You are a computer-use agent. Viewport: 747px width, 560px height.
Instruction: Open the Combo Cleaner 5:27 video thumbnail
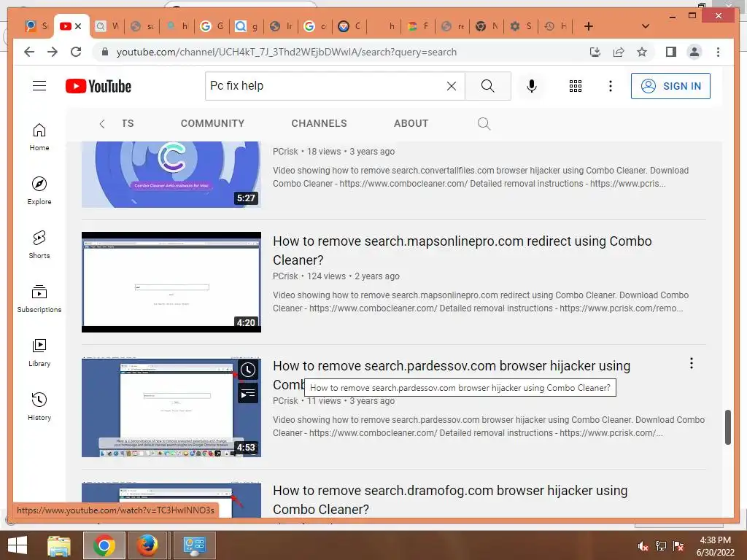coord(171,174)
